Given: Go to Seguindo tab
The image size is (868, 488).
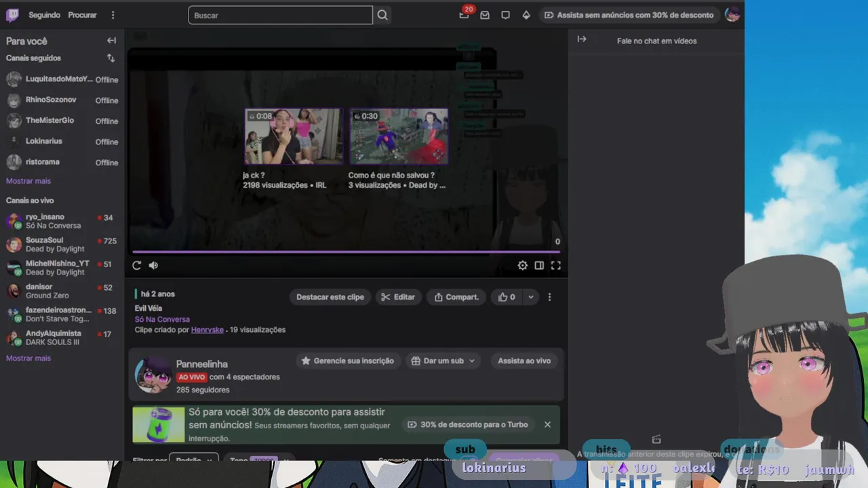Looking at the screenshot, I should [x=45, y=15].
